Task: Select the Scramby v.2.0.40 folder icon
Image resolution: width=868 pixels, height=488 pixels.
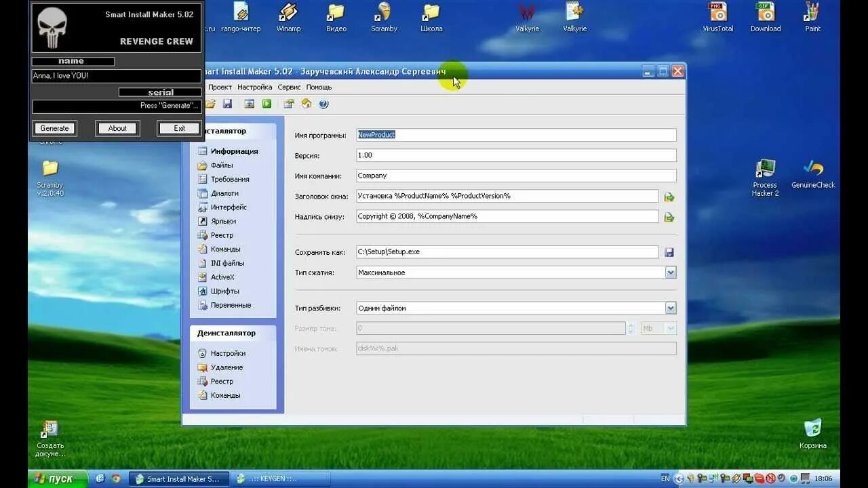Action: 50,178
